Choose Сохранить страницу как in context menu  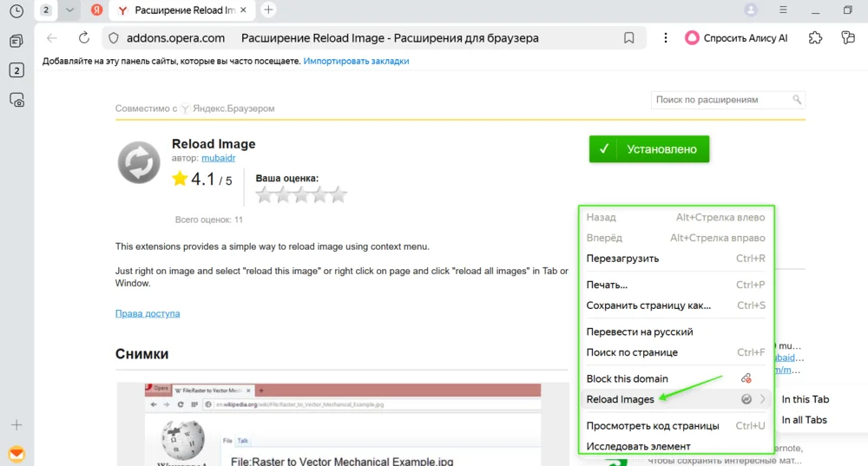[675, 305]
